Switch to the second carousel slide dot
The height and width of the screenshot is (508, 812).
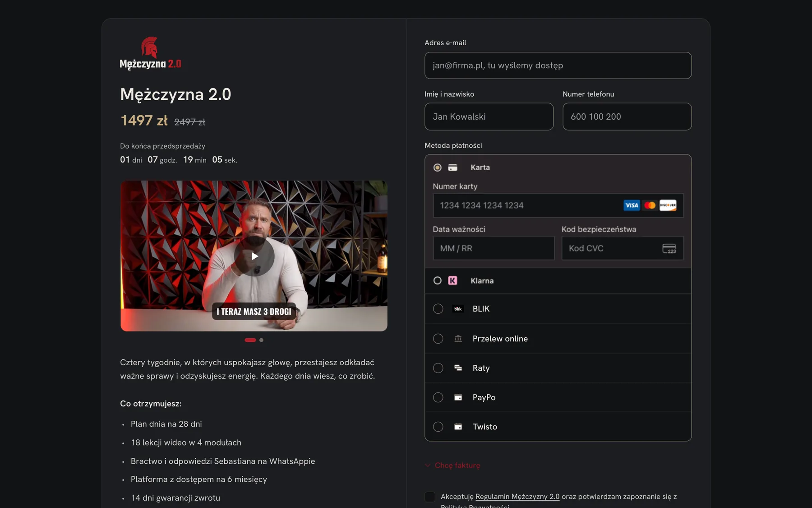[x=261, y=340]
